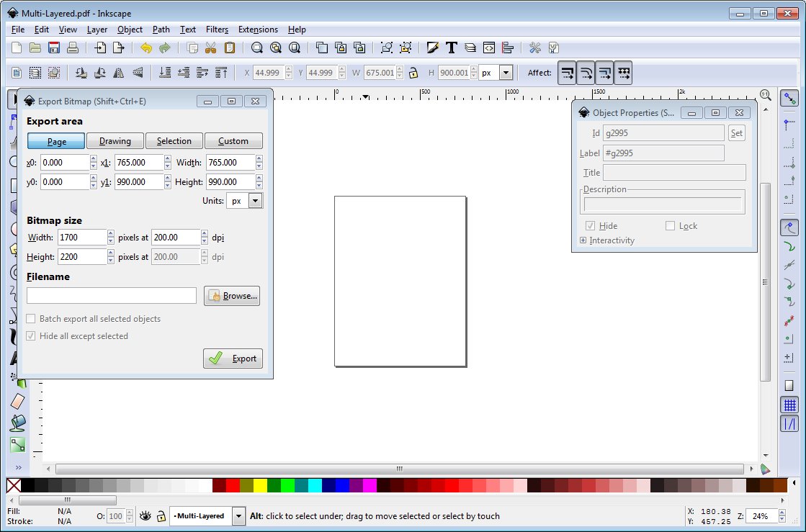Toggle current layer lock in status bar
Screen dimensions: 806x532
click(161, 516)
